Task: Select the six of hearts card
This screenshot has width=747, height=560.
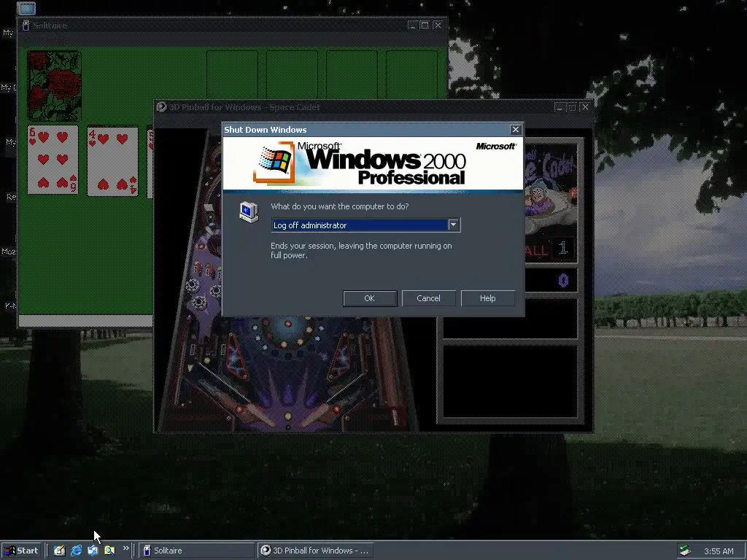Action: (53, 160)
